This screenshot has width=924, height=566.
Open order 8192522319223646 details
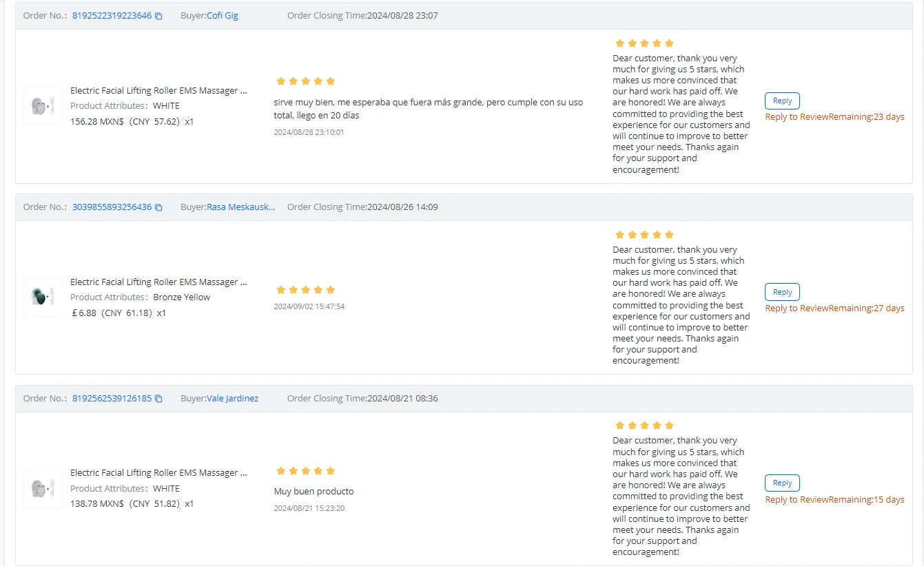coord(112,16)
